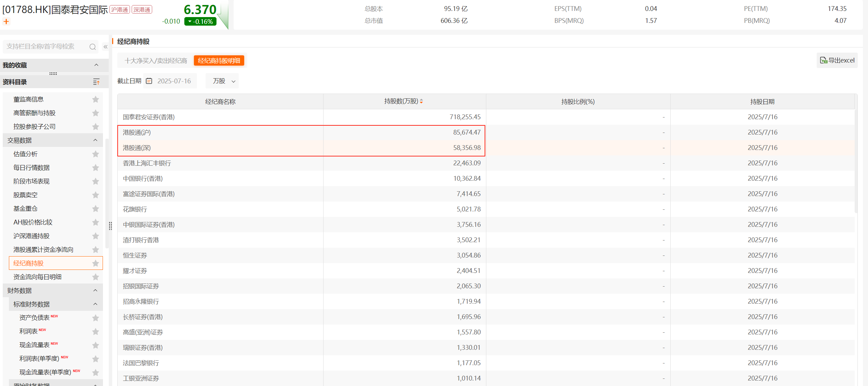This screenshot has width=868, height=386.
Task: Star the 董监高信息 item
Action: (x=95, y=99)
